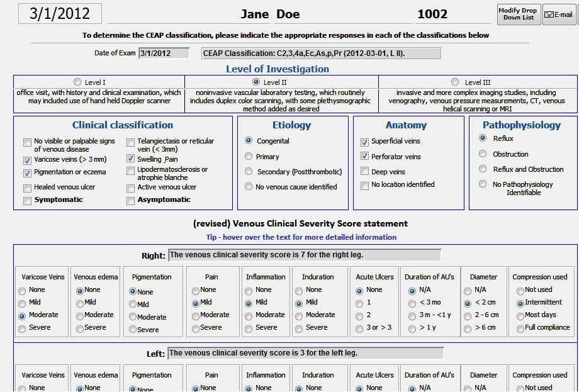Click the Level of Investigation heading
Viewport: 579px width, 392px height.
click(x=278, y=69)
